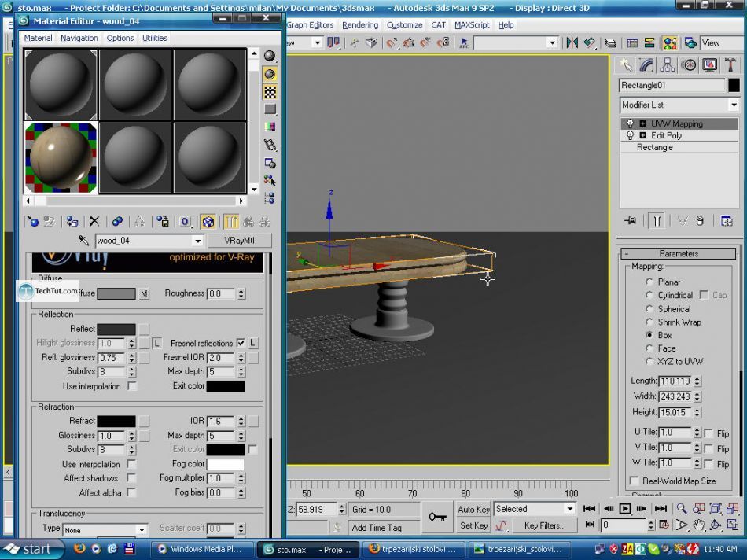Select Spherical mapping radio button
Screen dimensions: 747x560
[x=649, y=309]
